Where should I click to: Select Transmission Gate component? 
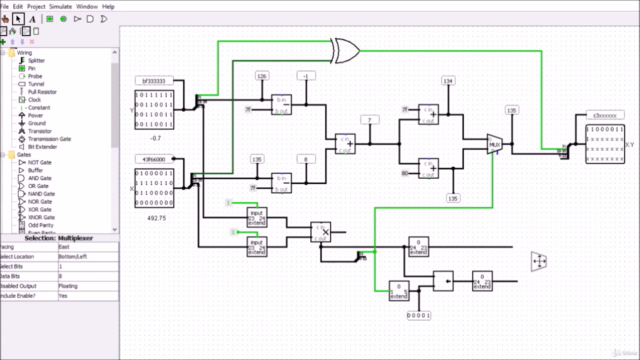(49, 139)
